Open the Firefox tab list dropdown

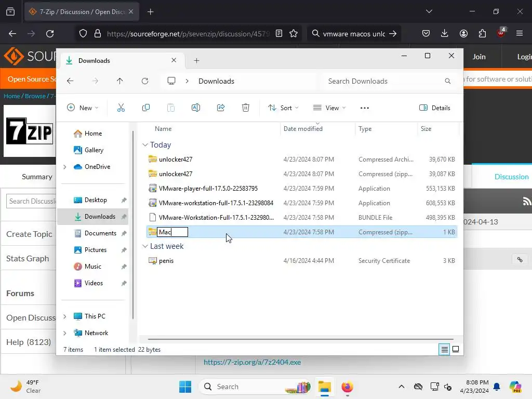pos(429,11)
